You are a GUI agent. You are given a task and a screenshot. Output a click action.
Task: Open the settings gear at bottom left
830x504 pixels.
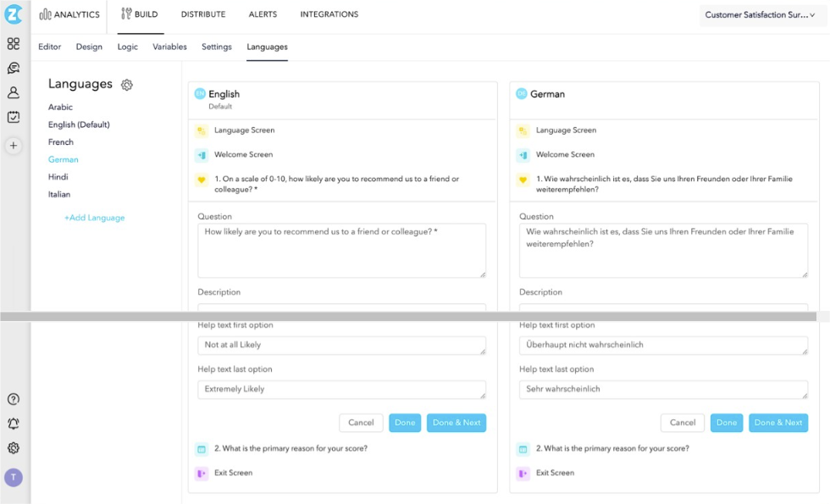pos(14,450)
